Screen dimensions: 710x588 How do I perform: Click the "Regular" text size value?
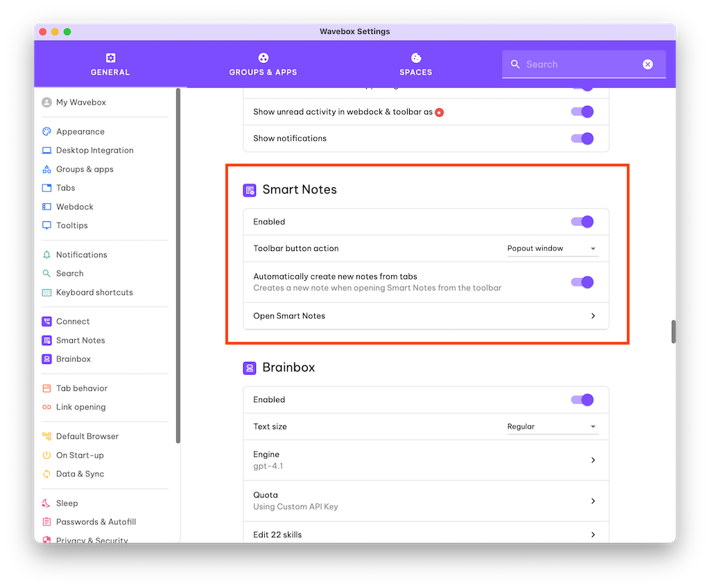click(521, 426)
